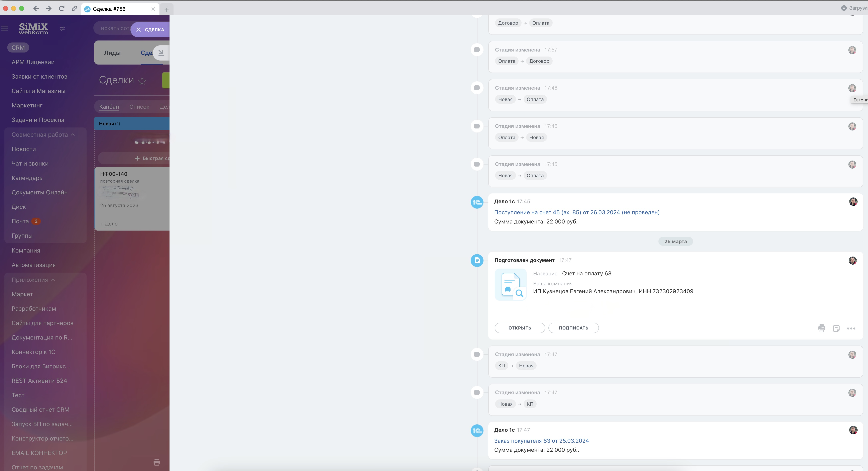Click the copy link icon in toolbar
This screenshot has width=868, height=471.
point(75,9)
